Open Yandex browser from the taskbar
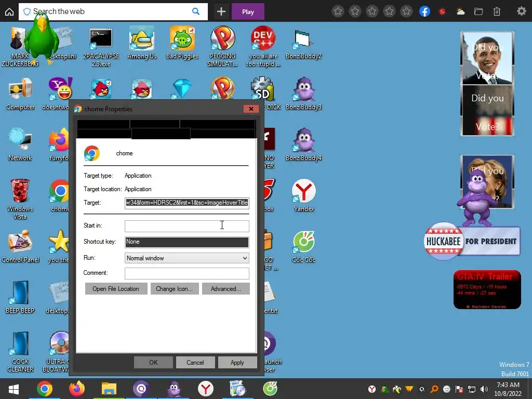 [x=206, y=389]
